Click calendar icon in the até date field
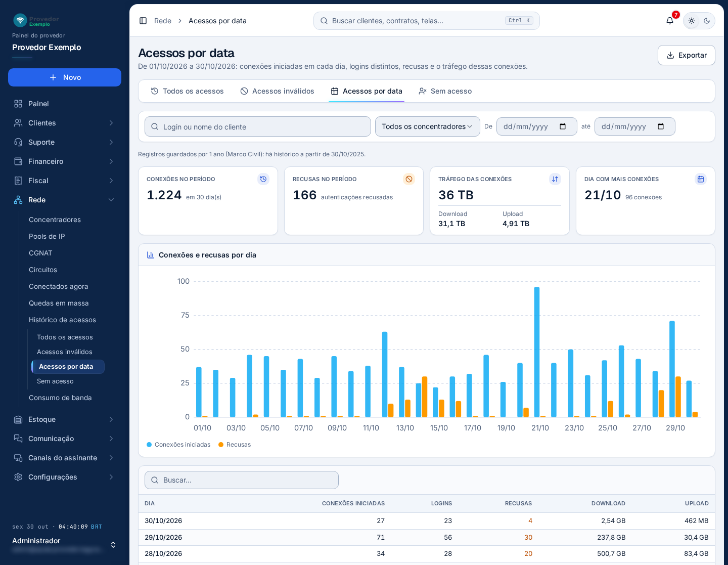The height and width of the screenshot is (565, 728). click(661, 126)
